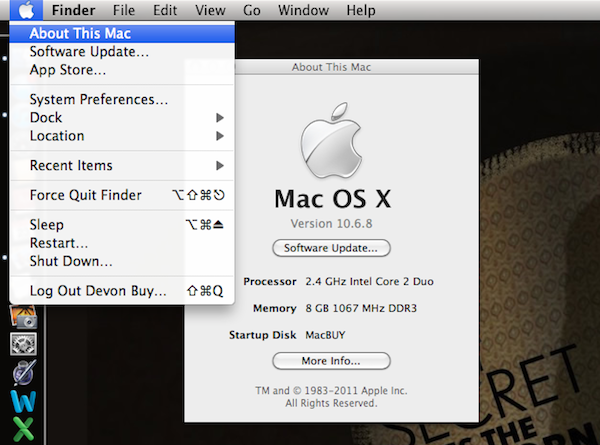Image resolution: width=600 pixels, height=445 pixels.
Task: Open the Go menu
Action: click(x=252, y=10)
